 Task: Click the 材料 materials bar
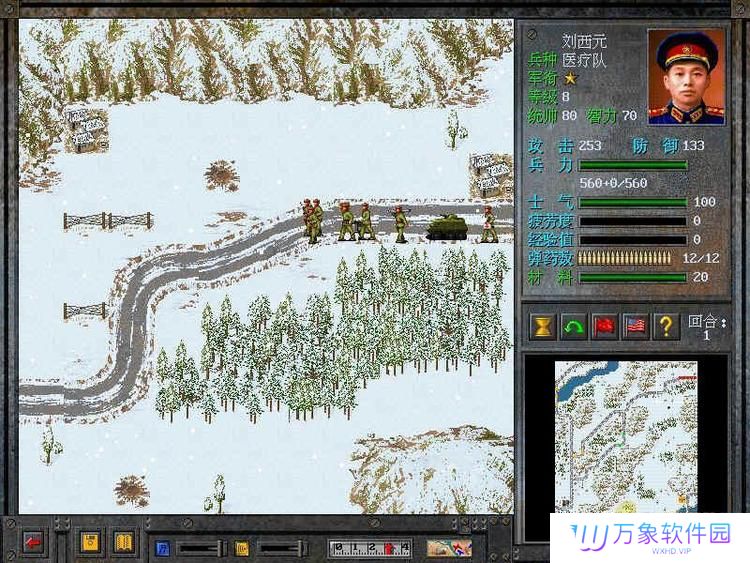[x=633, y=277]
